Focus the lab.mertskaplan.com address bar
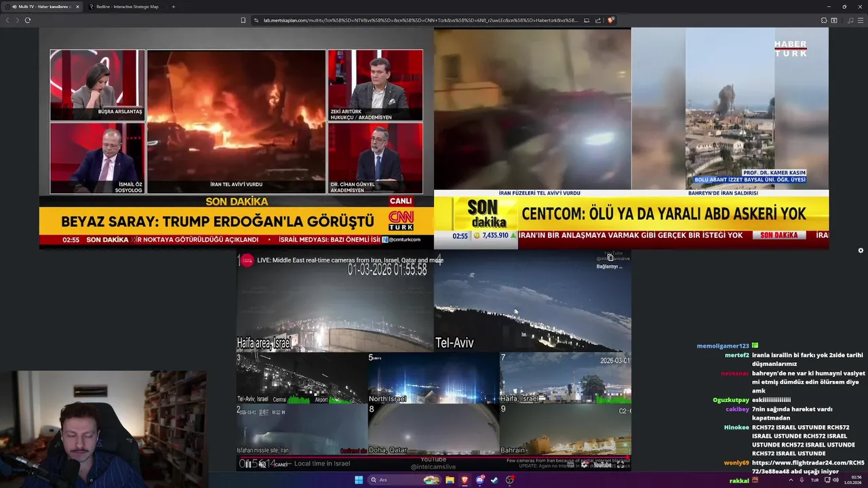This screenshot has width=868, height=488. coord(420,20)
